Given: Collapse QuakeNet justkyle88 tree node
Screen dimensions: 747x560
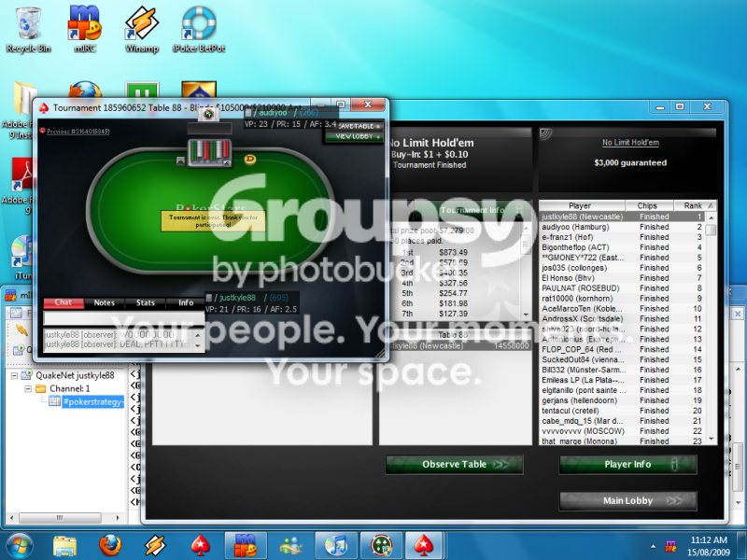Looking at the screenshot, I should pyautogui.click(x=14, y=376).
